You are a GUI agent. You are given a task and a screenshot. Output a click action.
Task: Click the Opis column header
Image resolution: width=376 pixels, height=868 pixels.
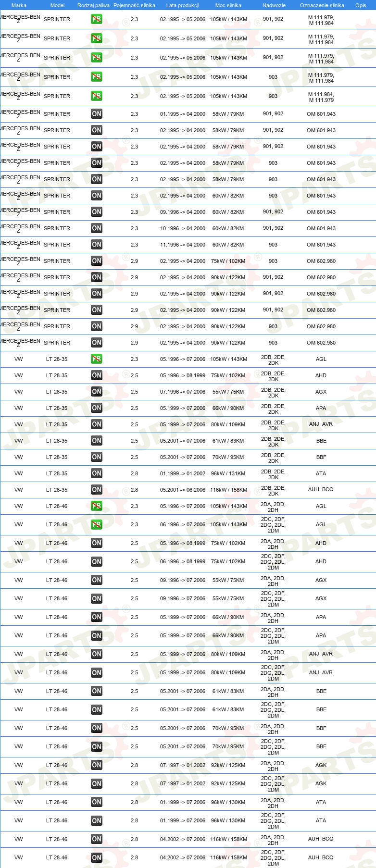361,5
